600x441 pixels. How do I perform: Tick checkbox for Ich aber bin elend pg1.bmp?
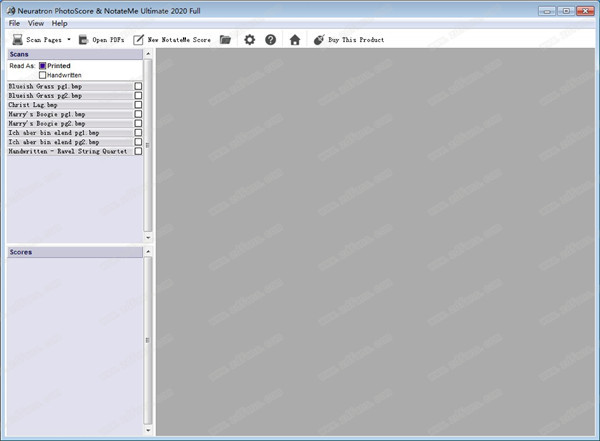click(138, 132)
